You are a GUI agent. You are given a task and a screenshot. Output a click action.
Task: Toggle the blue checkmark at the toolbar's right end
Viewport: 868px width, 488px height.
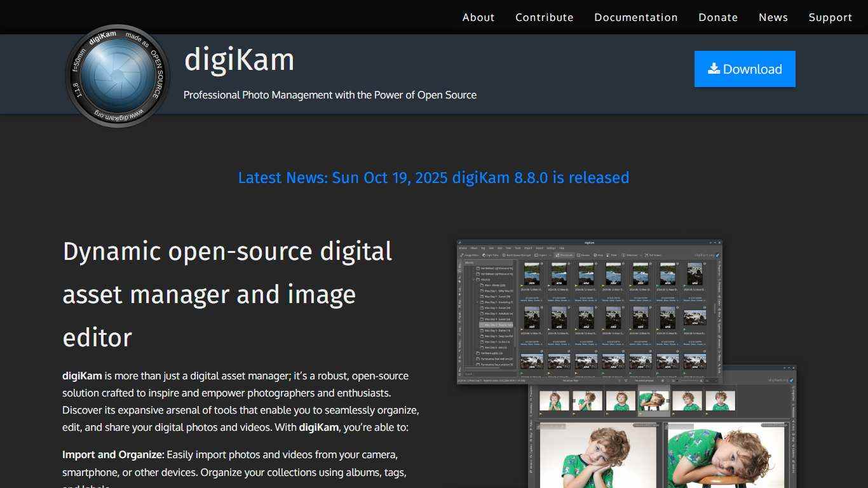[717, 255]
